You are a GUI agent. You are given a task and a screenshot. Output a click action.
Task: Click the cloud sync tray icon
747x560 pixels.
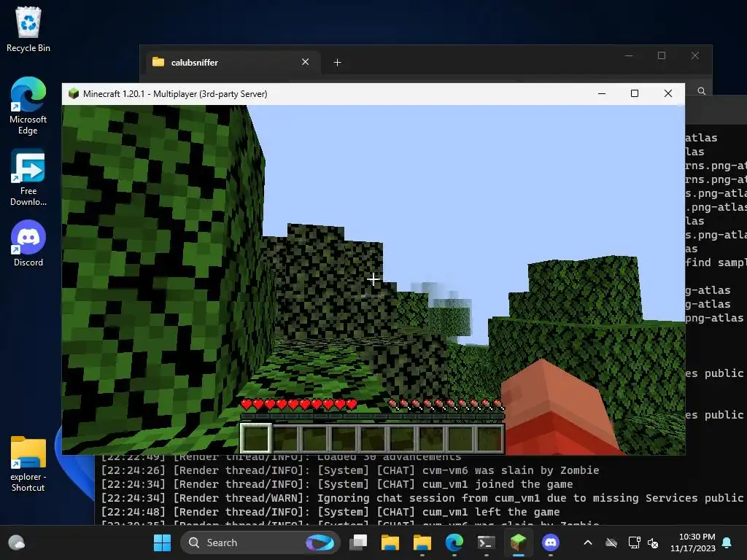(611, 542)
